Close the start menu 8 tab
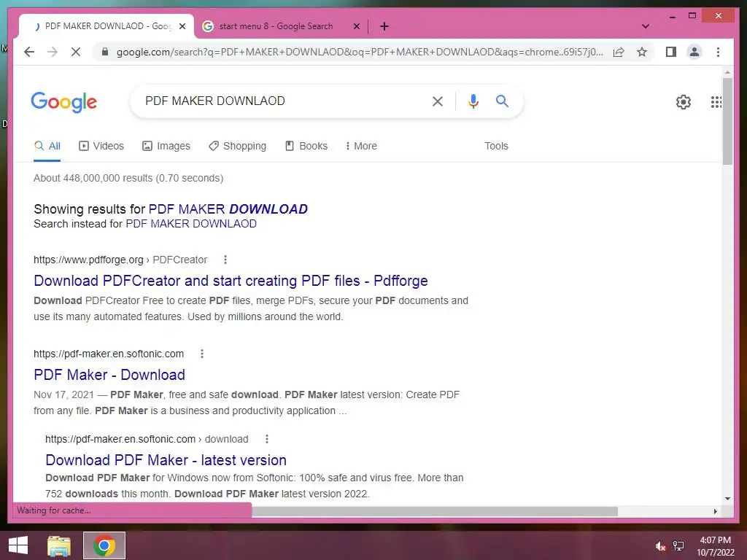 (x=356, y=26)
